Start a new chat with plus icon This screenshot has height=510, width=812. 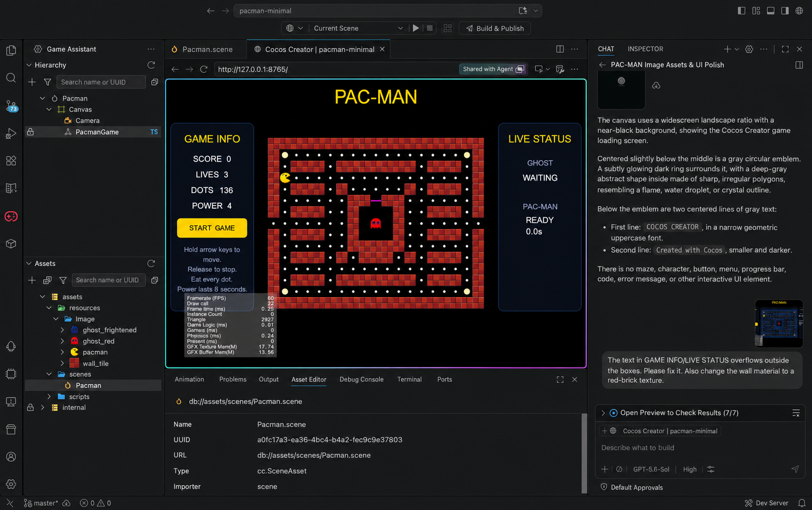point(727,49)
